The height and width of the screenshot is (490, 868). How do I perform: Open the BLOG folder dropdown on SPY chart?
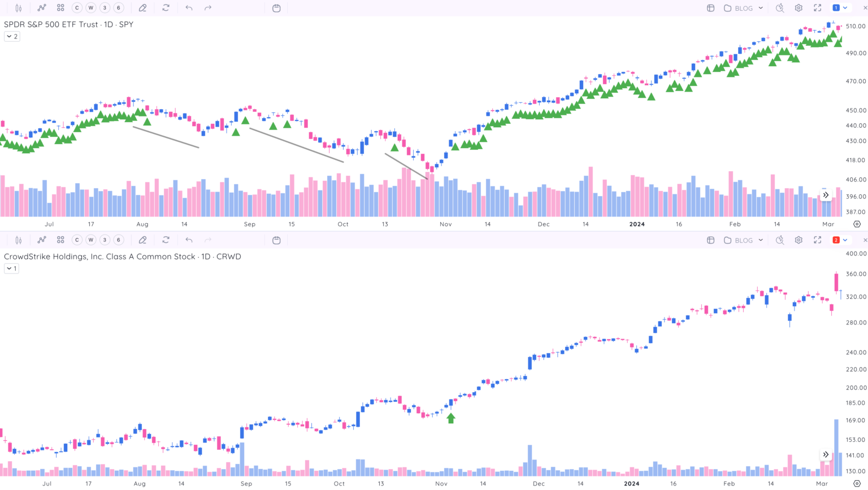pyautogui.click(x=744, y=8)
